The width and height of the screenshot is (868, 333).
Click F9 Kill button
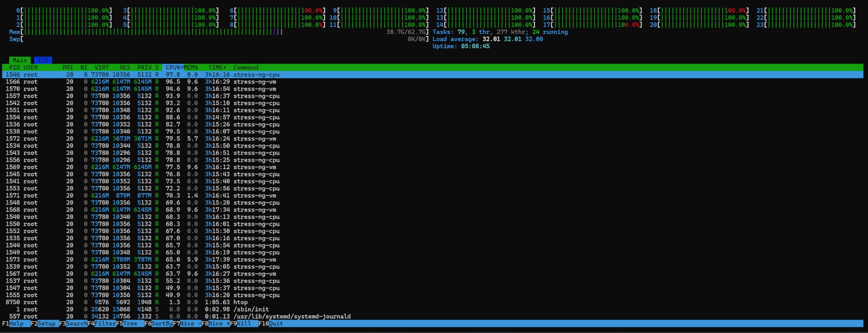[244, 323]
